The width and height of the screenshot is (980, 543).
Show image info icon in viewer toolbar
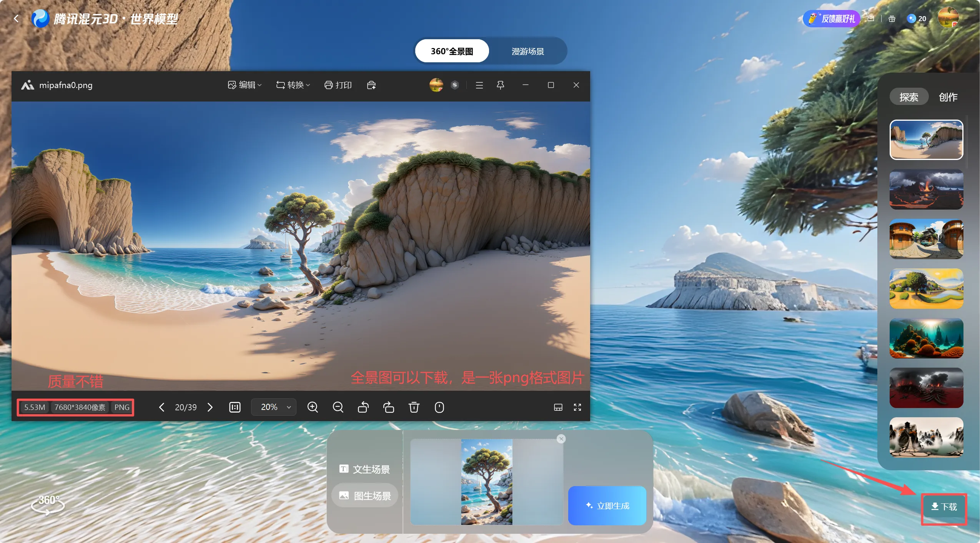click(439, 407)
